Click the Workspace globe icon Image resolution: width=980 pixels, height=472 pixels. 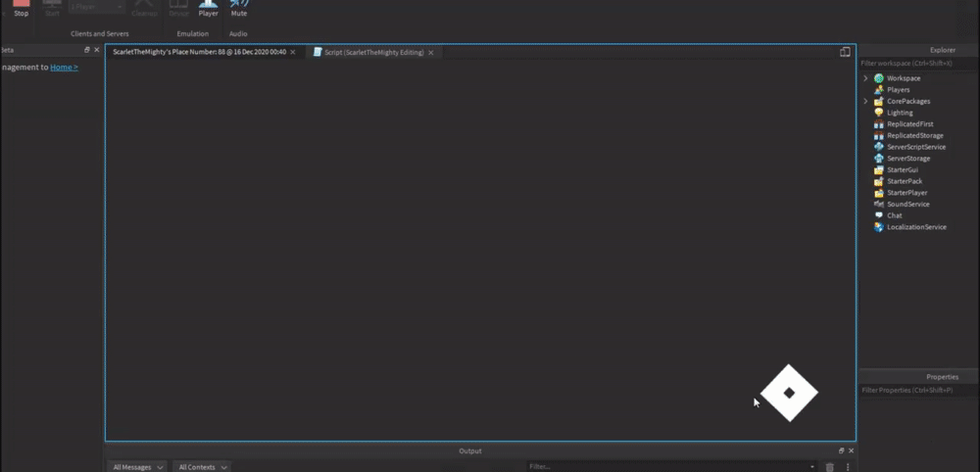tap(879, 78)
